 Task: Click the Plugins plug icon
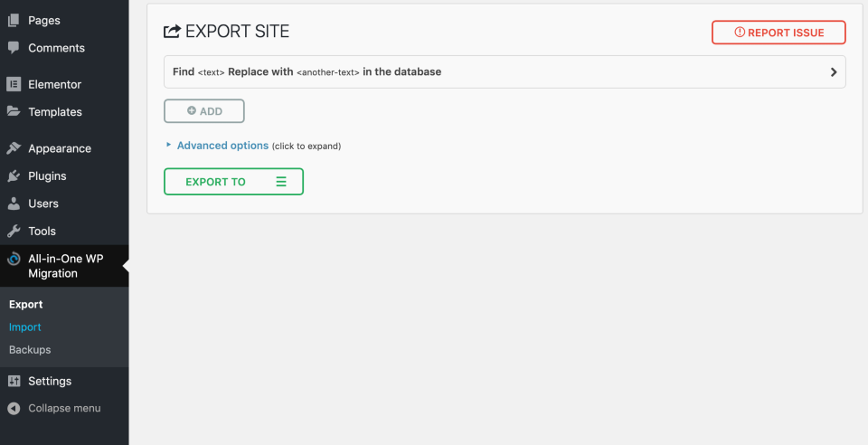click(14, 176)
